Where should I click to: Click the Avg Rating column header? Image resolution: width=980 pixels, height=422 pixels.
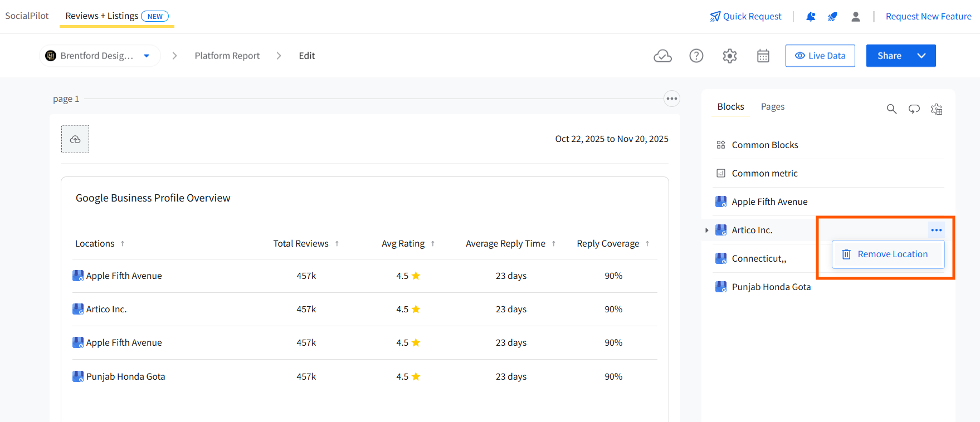pyautogui.click(x=403, y=244)
